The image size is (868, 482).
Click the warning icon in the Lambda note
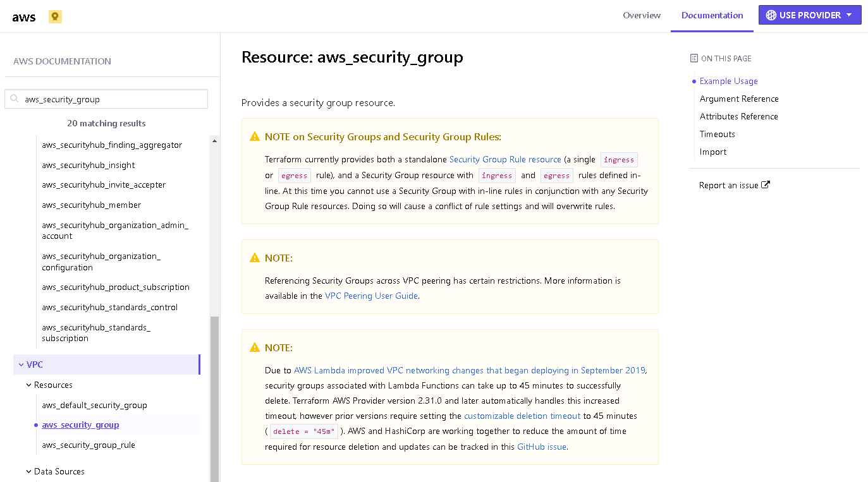(x=255, y=347)
